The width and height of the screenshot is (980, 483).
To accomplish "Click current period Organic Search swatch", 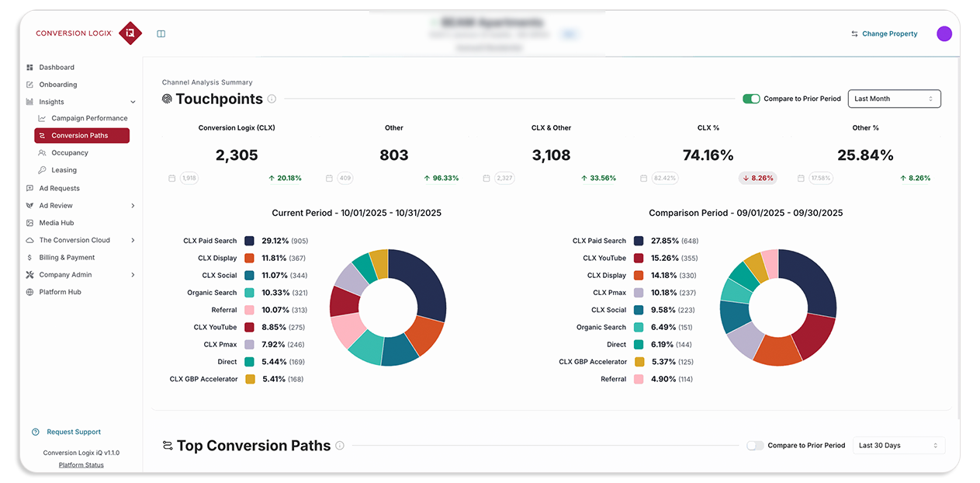I will [250, 293].
